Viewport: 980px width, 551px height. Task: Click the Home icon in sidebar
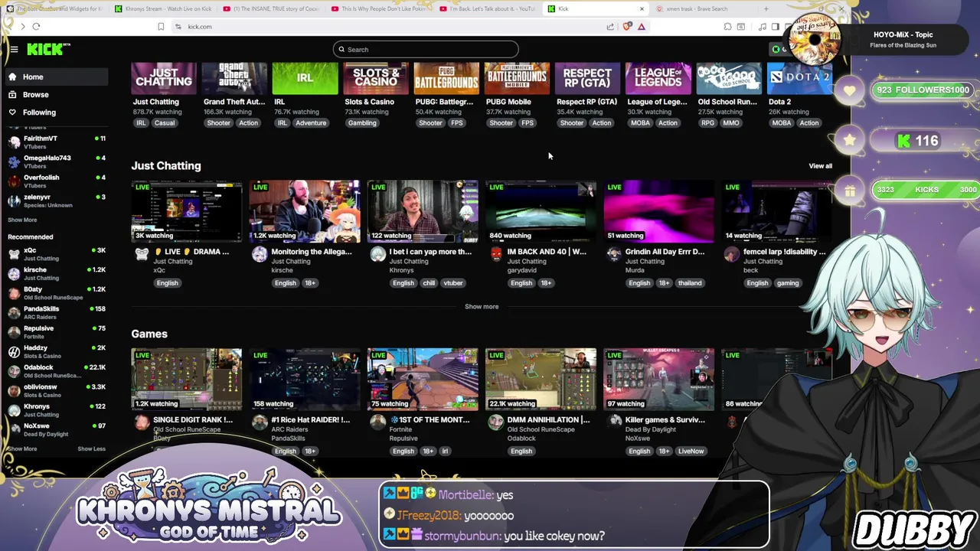coord(12,77)
